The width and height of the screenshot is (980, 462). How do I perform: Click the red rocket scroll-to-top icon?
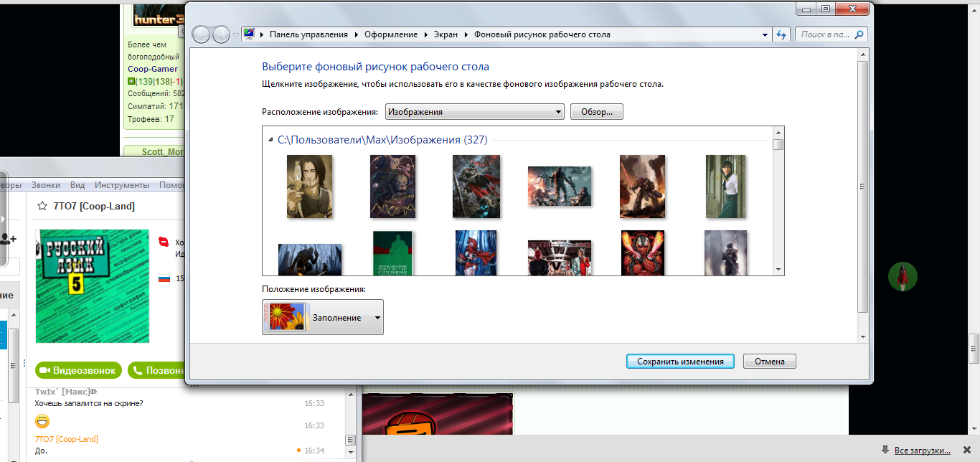click(903, 277)
